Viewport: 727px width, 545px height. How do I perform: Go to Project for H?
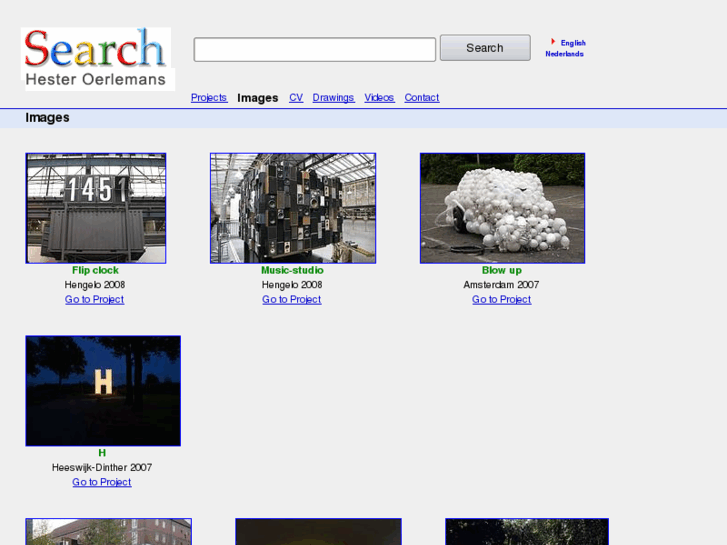click(102, 482)
